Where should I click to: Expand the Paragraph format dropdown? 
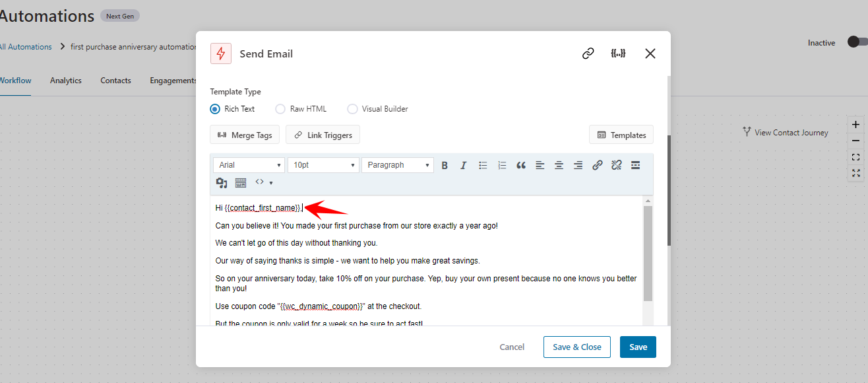tap(398, 165)
